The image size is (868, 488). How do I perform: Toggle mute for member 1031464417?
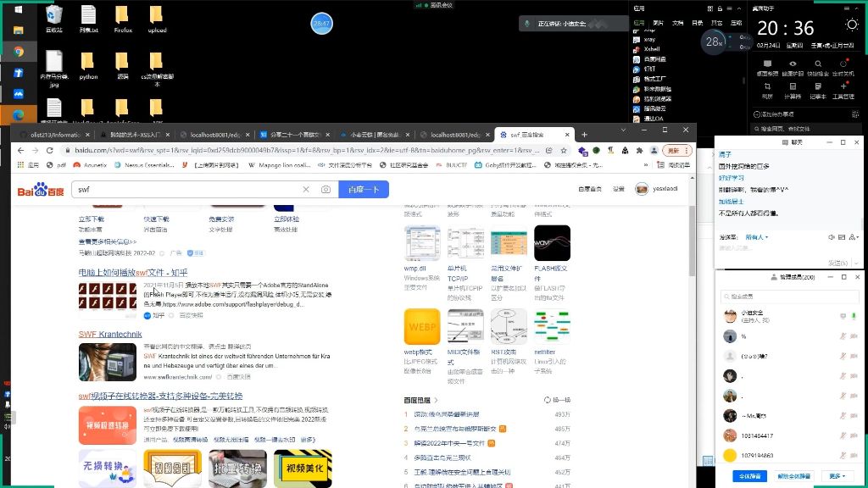pyautogui.click(x=843, y=435)
